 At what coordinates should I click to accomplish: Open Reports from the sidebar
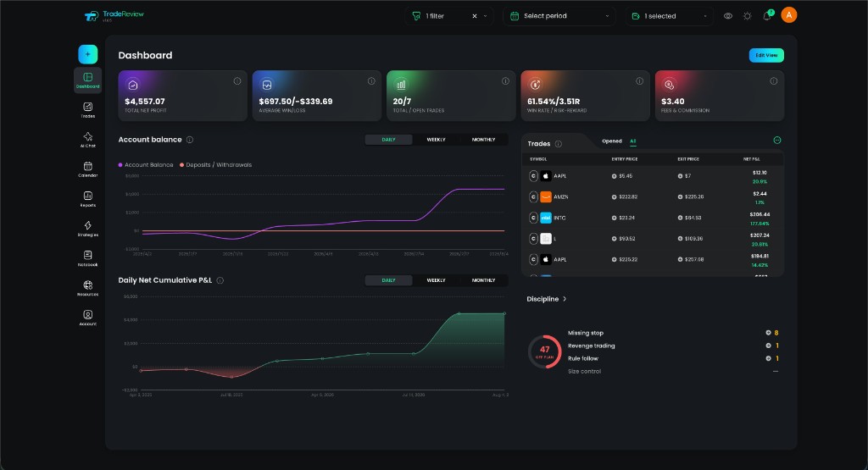pos(87,199)
